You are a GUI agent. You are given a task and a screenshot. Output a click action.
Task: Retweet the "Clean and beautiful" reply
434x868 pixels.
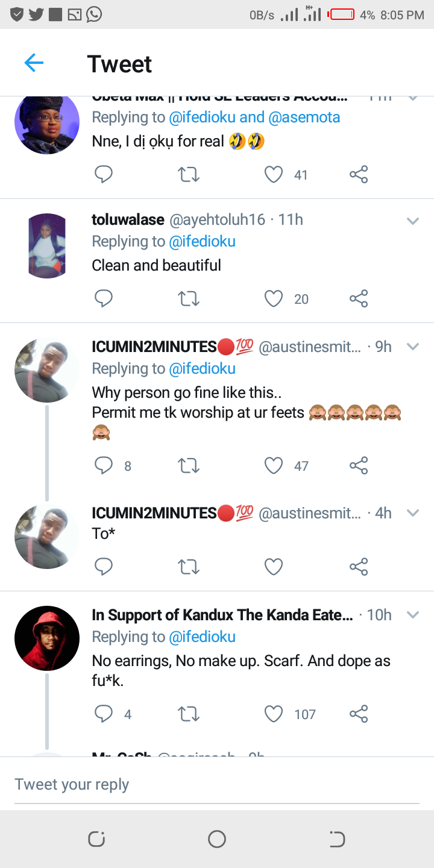tap(189, 298)
